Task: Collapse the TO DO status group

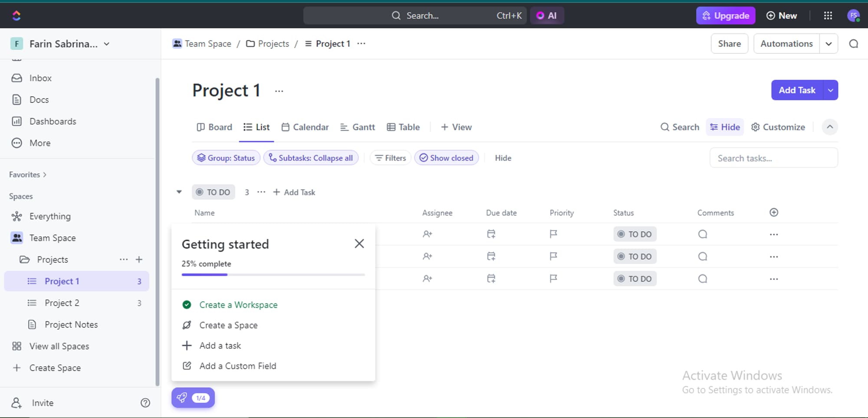Action: tap(179, 192)
